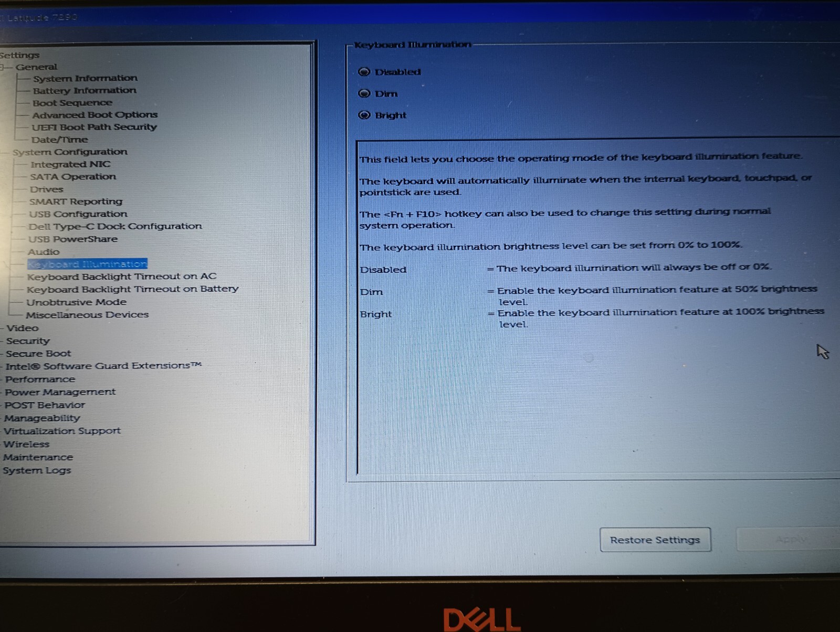The image size is (840, 632).
Task: Click the greyed Apply button
Action: pyautogui.click(x=790, y=539)
